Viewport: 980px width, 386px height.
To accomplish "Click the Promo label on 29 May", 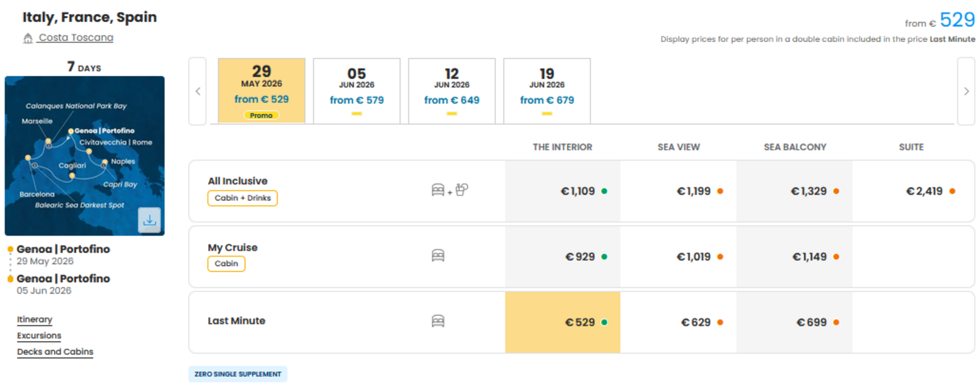I will coord(261,115).
